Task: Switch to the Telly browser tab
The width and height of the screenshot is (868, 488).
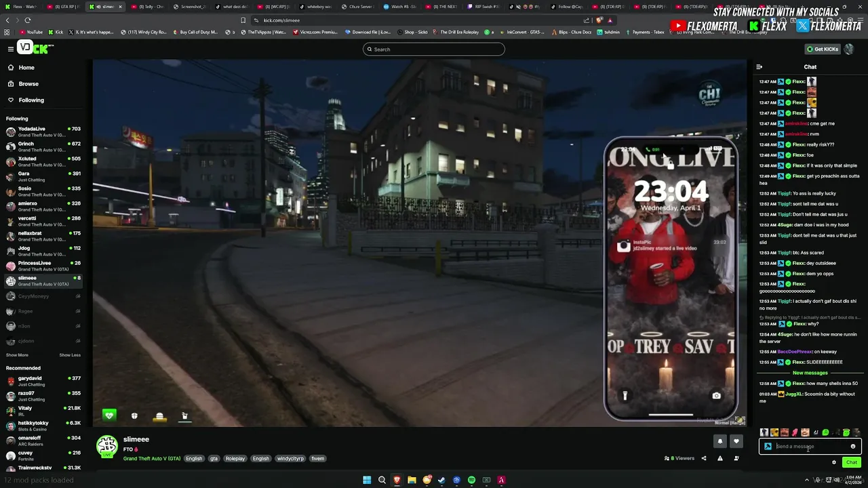Action: 147,7
